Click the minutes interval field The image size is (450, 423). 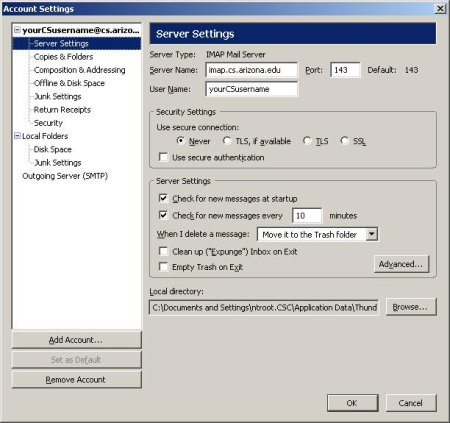coord(307,216)
